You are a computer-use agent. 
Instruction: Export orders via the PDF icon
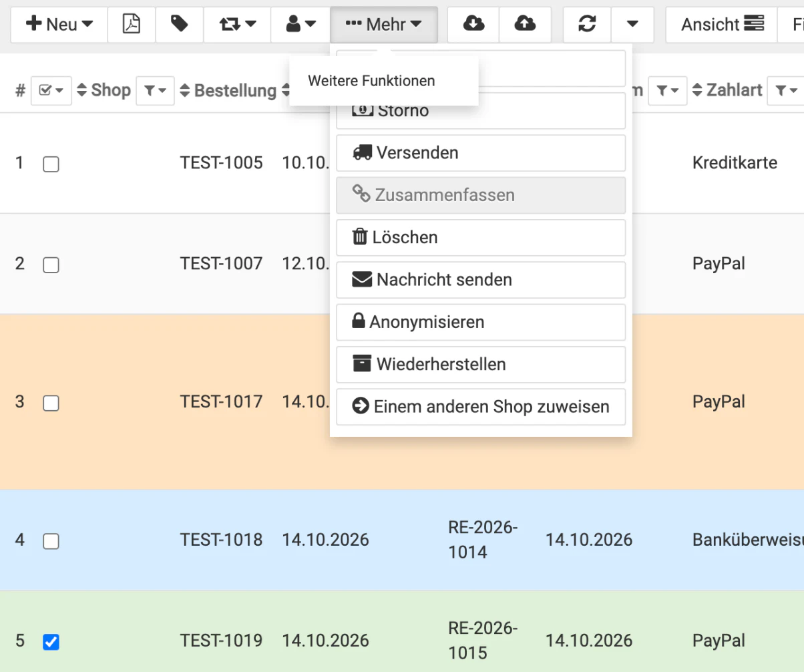tap(131, 25)
